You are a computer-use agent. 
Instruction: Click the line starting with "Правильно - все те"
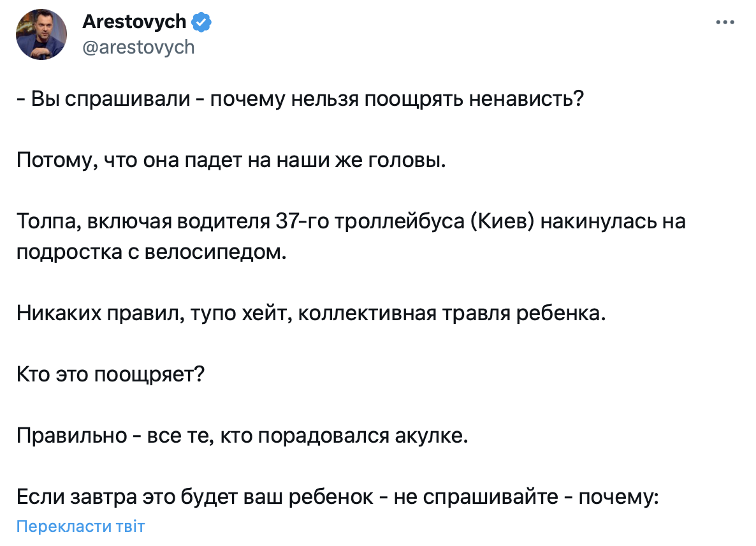pyautogui.click(x=242, y=436)
